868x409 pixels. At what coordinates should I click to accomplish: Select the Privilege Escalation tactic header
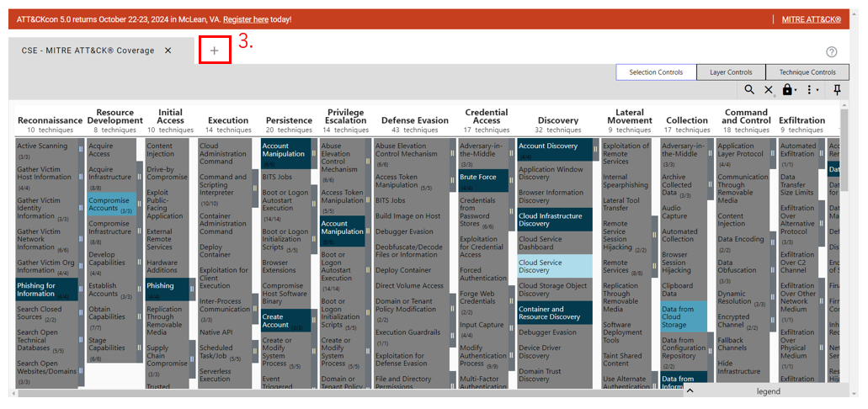[345, 116]
